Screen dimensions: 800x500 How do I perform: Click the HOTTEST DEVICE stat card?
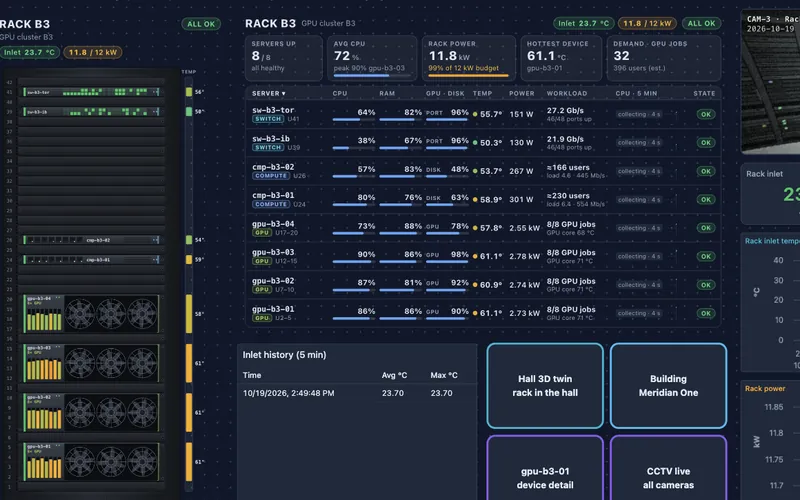[x=561, y=58]
